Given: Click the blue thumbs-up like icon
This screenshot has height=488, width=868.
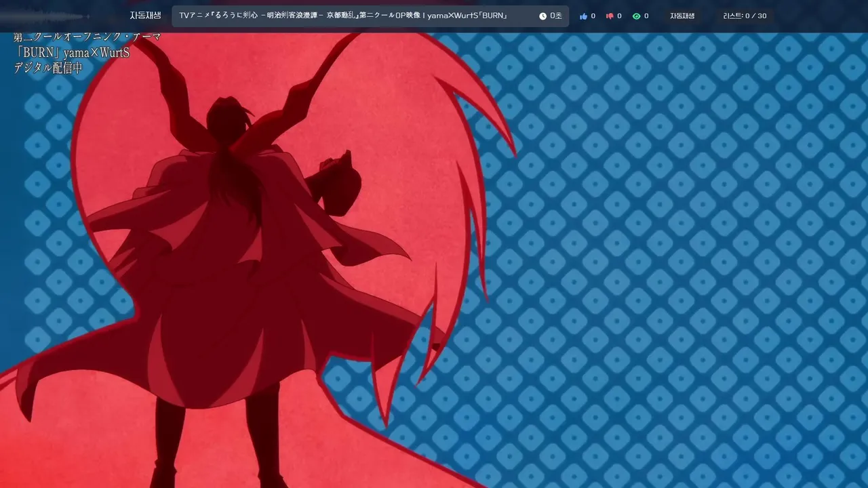Looking at the screenshot, I should pyautogui.click(x=583, y=16).
